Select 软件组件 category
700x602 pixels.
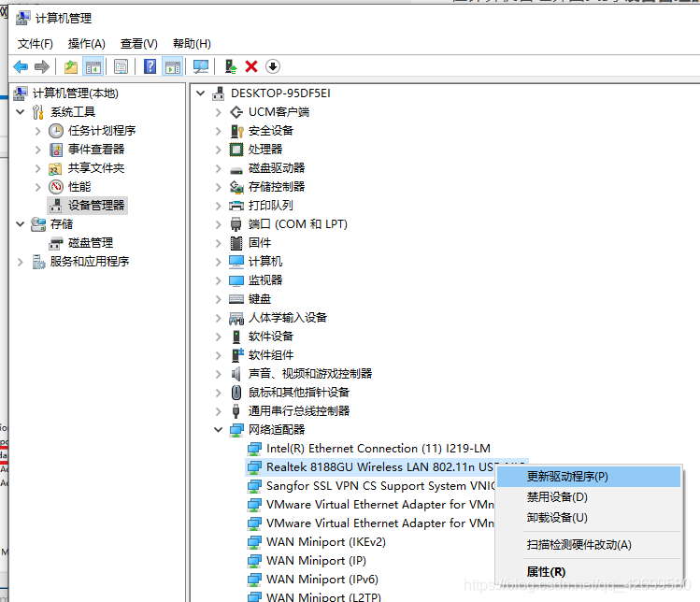pyautogui.click(x=271, y=355)
